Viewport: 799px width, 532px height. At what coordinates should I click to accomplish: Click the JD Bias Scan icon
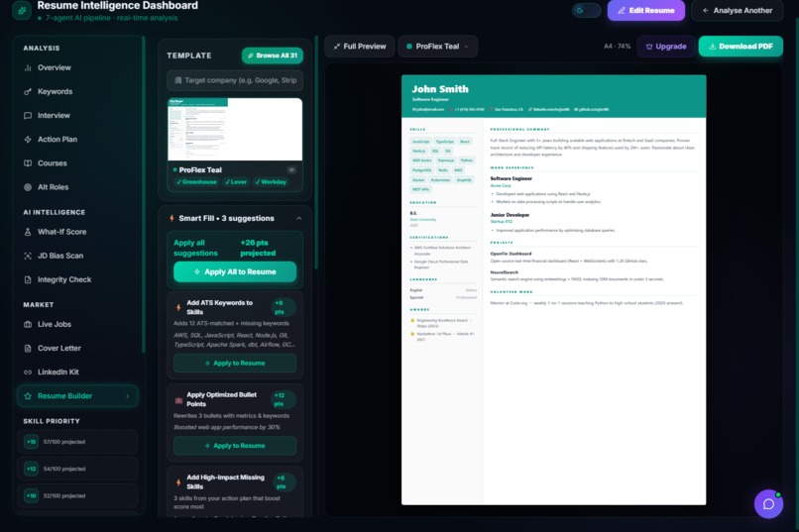pos(28,256)
